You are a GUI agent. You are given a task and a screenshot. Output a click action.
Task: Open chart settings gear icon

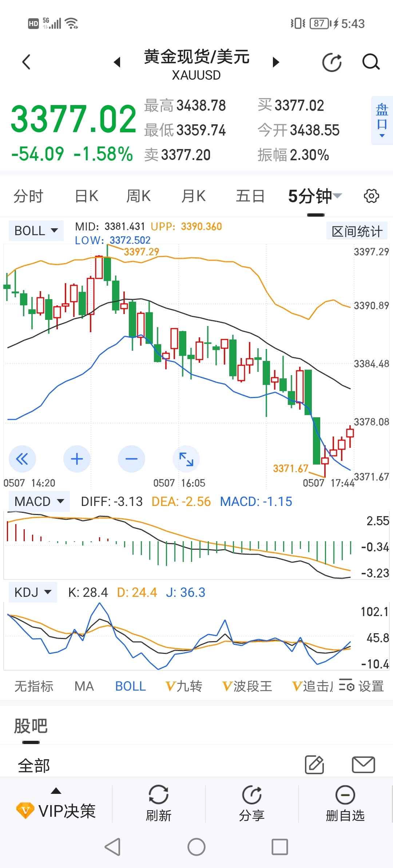click(371, 196)
